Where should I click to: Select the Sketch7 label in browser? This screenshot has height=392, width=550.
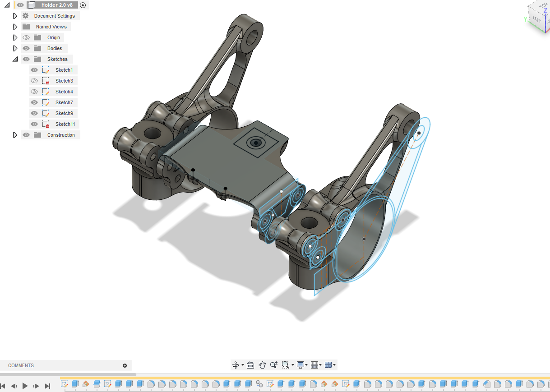coord(64,102)
